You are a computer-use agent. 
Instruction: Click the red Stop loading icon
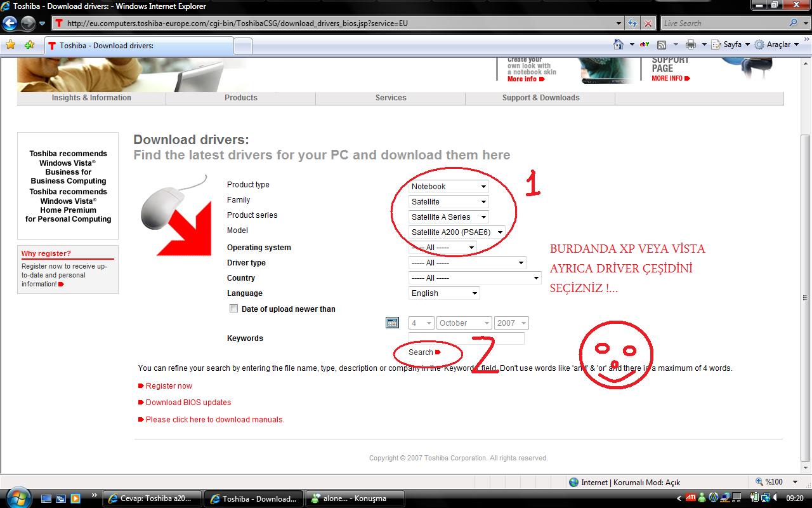(648, 23)
